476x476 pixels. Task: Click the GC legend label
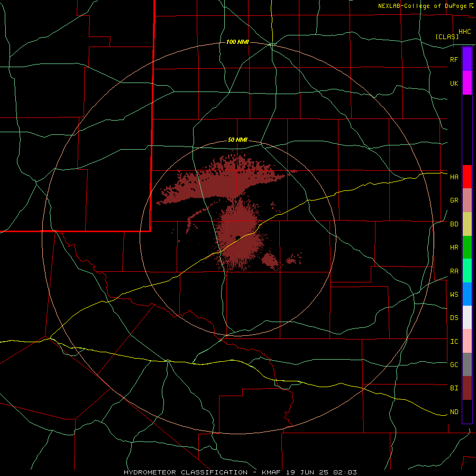454,365
